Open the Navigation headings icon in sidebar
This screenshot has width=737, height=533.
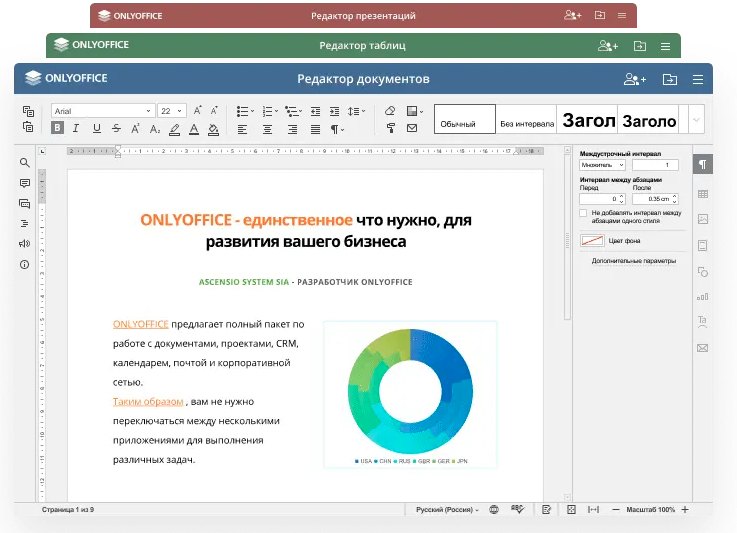[x=24, y=224]
